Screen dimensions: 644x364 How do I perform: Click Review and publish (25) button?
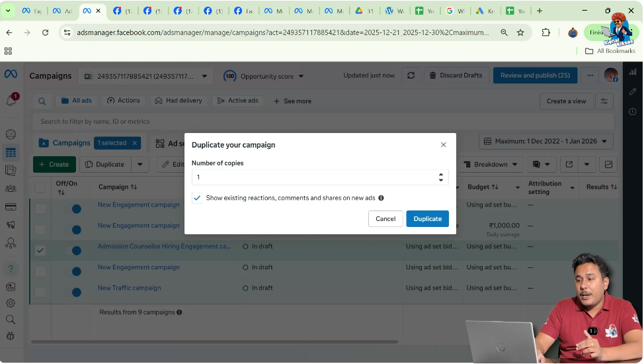click(x=535, y=75)
